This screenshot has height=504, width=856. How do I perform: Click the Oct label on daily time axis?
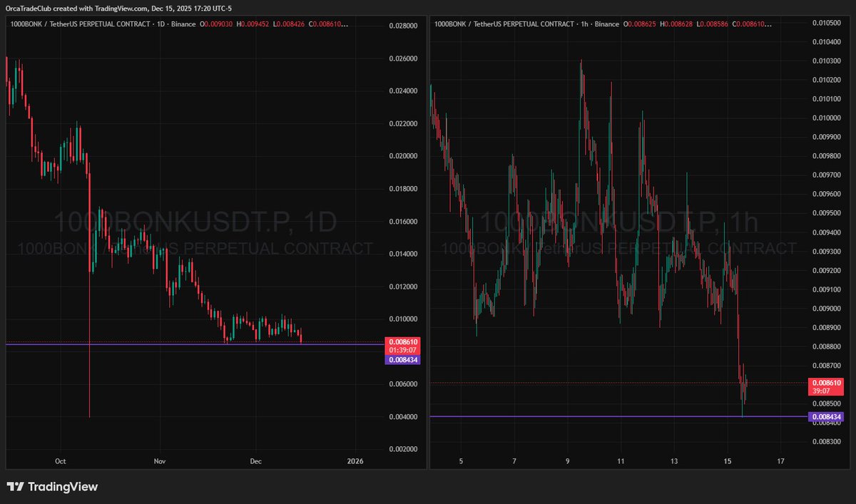tap(61, 461)
